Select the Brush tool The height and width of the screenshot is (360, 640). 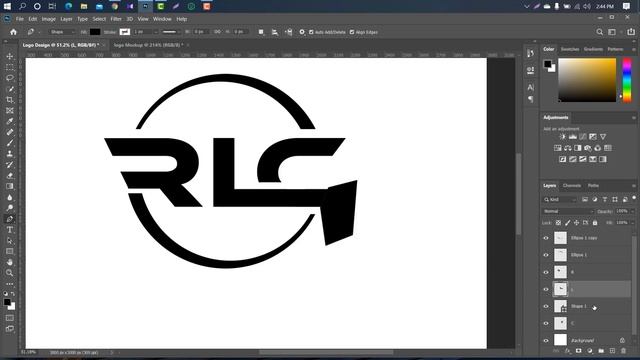point(10,143)
